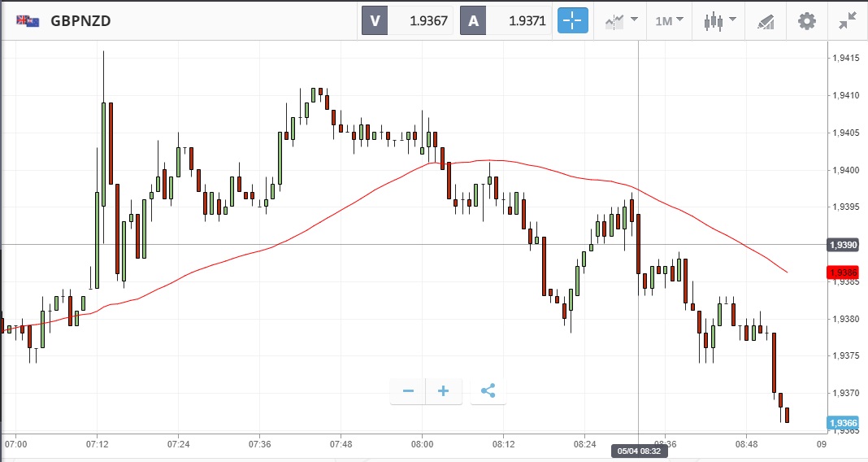The image size is (868, 462).
Task: Expand the 1M timeframe dropdown
Action: (669, 21)
